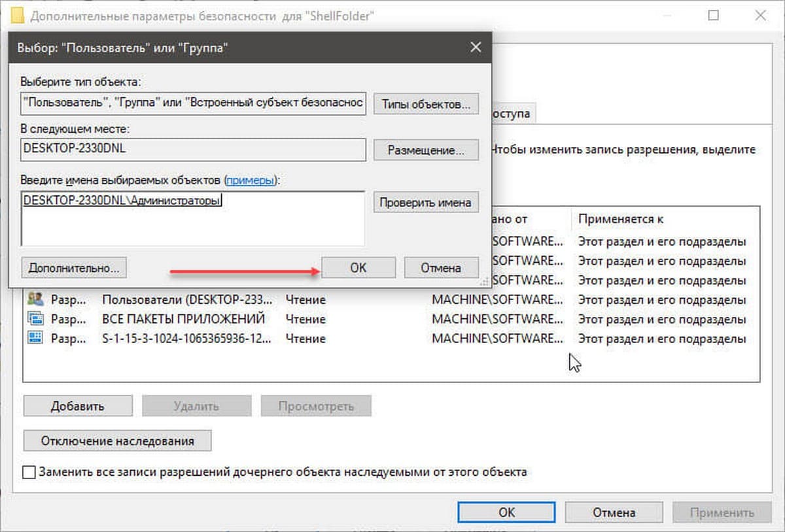Click the location field showing DESKTOP-2330DNL
The image size is (785, 532).
(193, 149)
